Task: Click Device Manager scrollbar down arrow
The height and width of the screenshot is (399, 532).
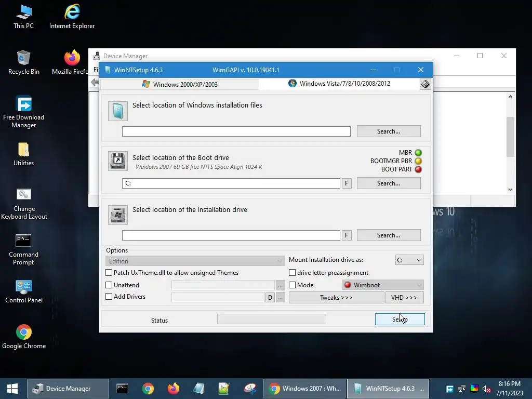Action: (510, 190)
